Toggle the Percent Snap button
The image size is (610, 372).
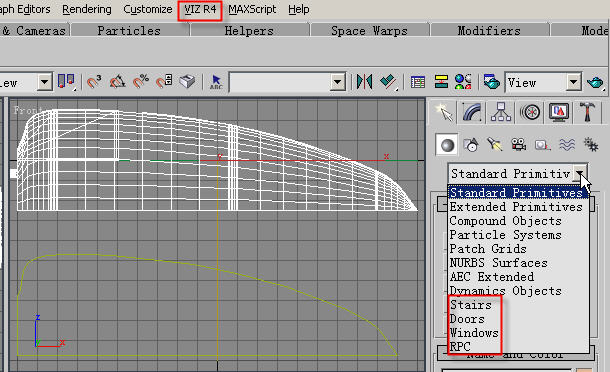(141, 82)
